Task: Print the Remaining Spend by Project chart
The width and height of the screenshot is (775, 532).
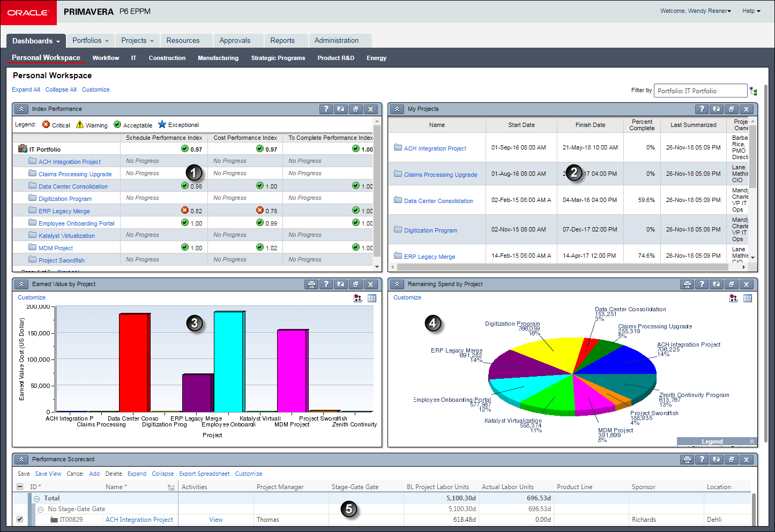Action: point(687,284)
